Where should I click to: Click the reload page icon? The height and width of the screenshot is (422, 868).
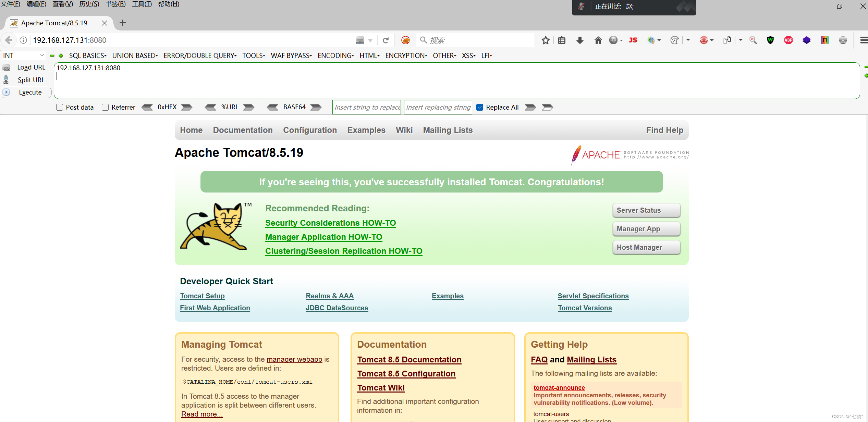(x=386, y=40)
